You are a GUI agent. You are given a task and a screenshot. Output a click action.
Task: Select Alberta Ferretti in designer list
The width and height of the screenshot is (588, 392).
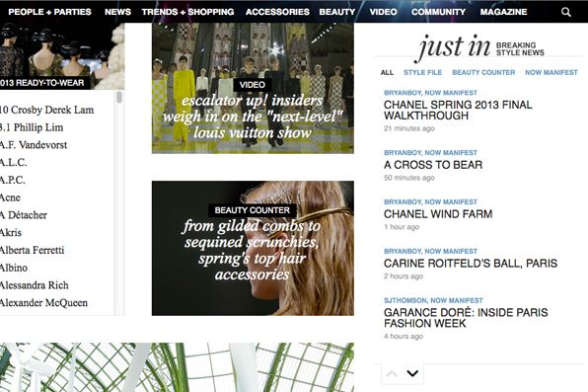click(x=32, y=251)
